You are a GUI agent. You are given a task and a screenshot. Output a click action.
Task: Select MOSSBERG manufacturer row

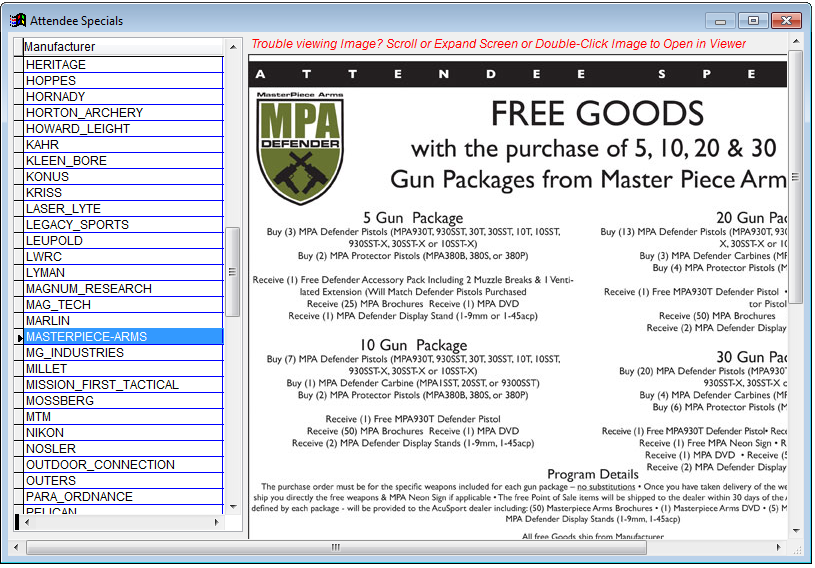pos(124,401)
